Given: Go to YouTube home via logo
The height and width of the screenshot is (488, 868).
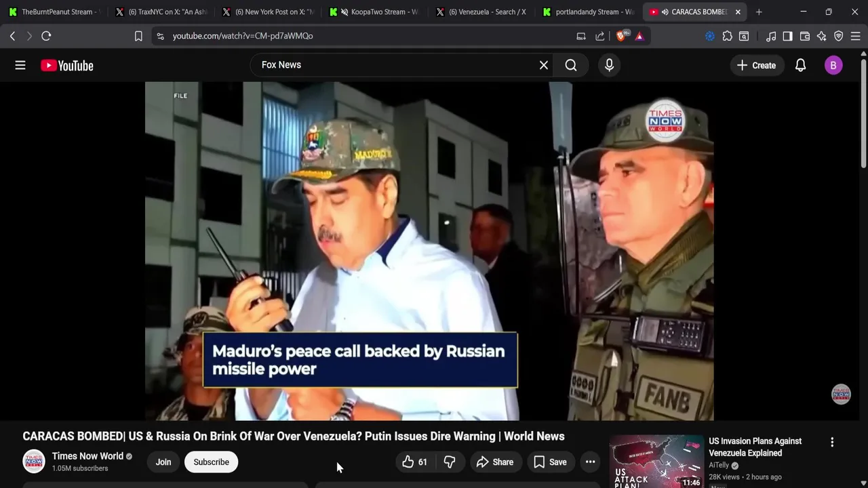Looking at the screenshot, I should point(66,66).
